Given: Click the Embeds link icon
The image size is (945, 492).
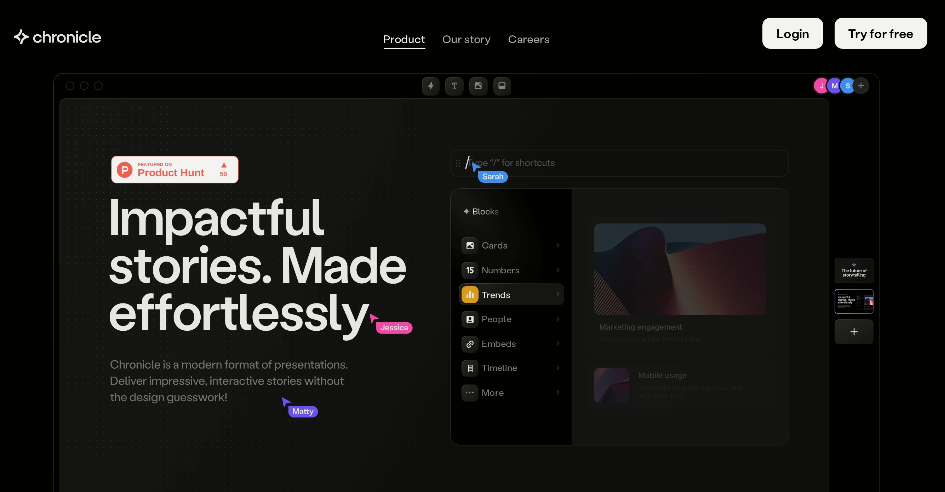Looking at the screenshot, I should click(470, 344).
